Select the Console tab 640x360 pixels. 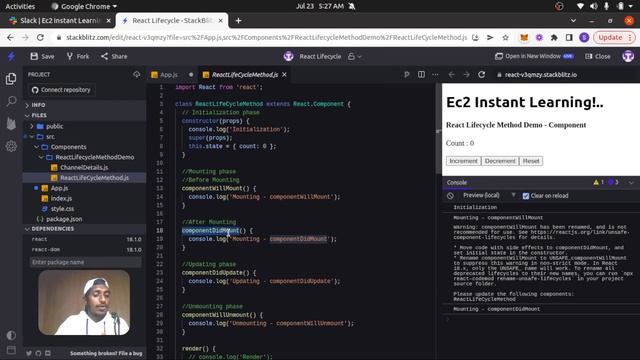pyautogui.click(x=457, y=182)
